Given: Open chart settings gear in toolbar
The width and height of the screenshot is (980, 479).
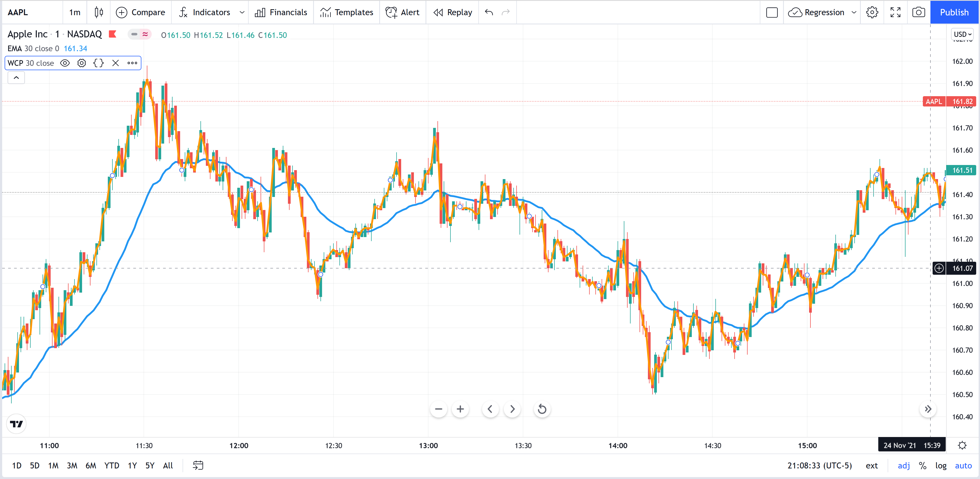Looking at the screenshot, I should (x=872, y=12).
